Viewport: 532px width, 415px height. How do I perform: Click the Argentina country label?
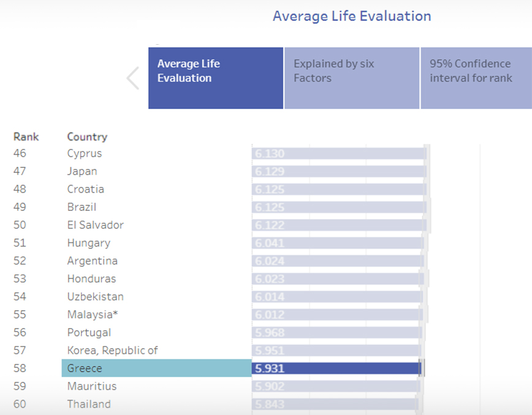pos(93,261)
